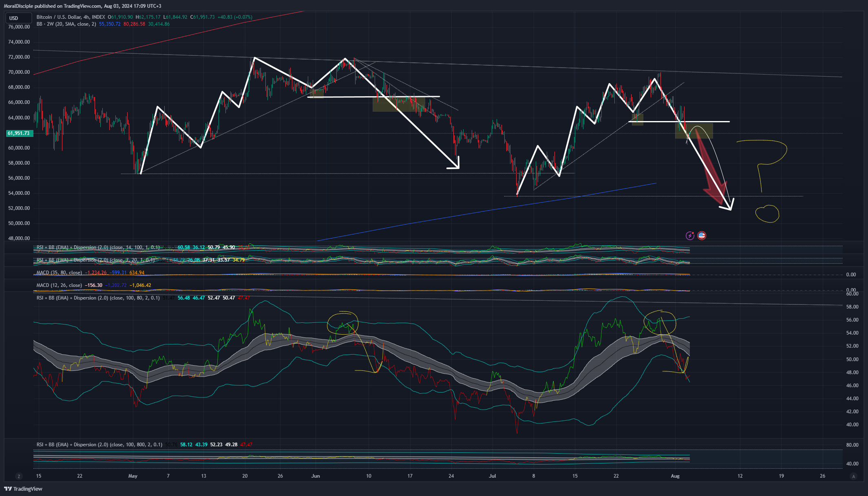Select the RSI + BB (close, 100, 80, 2, 0.1) legend
868x496 pixels.
98,298
